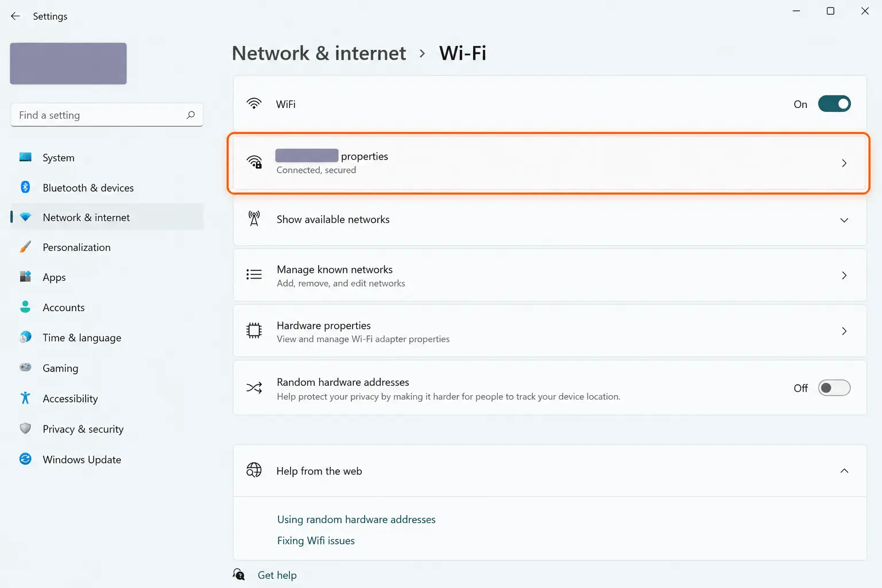Click the Accounts person icon

[x=25, y=307]
